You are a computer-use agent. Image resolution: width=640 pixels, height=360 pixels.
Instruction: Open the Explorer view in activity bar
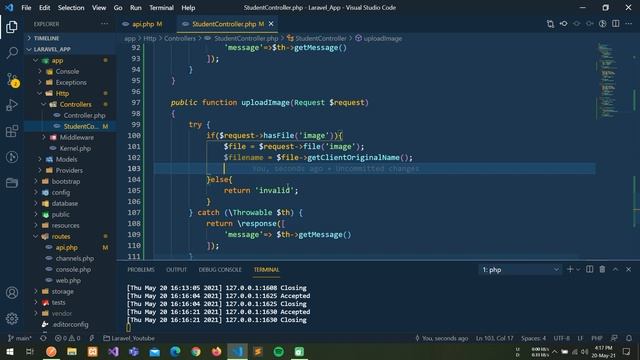tap(12, 27)
